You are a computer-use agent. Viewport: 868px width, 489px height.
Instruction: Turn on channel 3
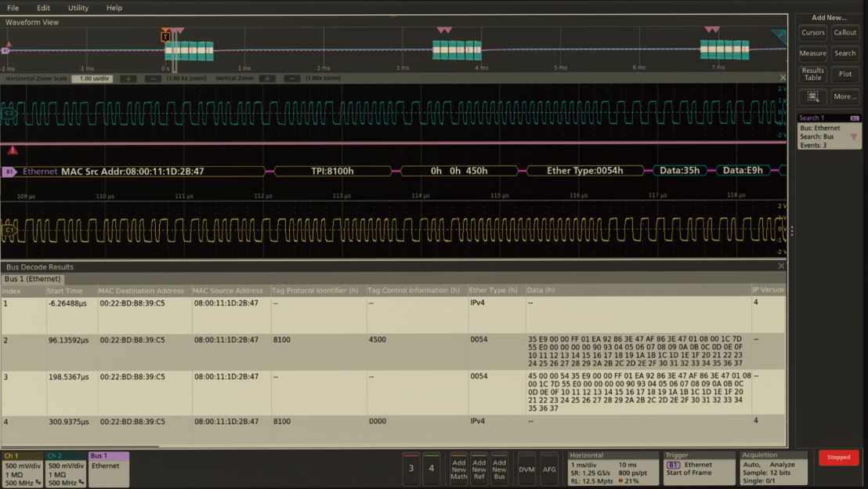[x=411, y=468]
